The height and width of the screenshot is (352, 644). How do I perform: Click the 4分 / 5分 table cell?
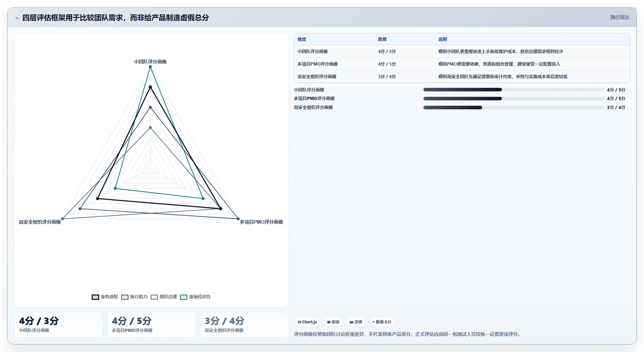click(x=387, y=64)
